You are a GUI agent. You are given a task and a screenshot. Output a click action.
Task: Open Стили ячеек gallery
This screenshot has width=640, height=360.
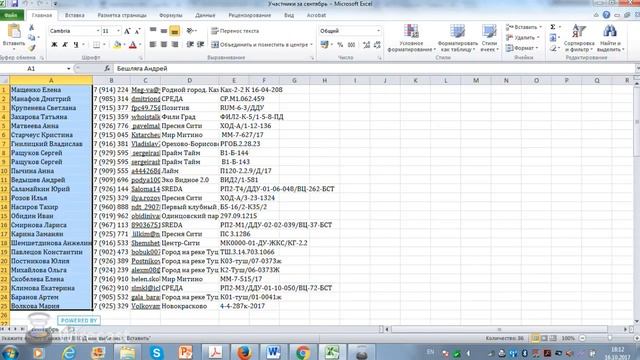pos(489,38)
